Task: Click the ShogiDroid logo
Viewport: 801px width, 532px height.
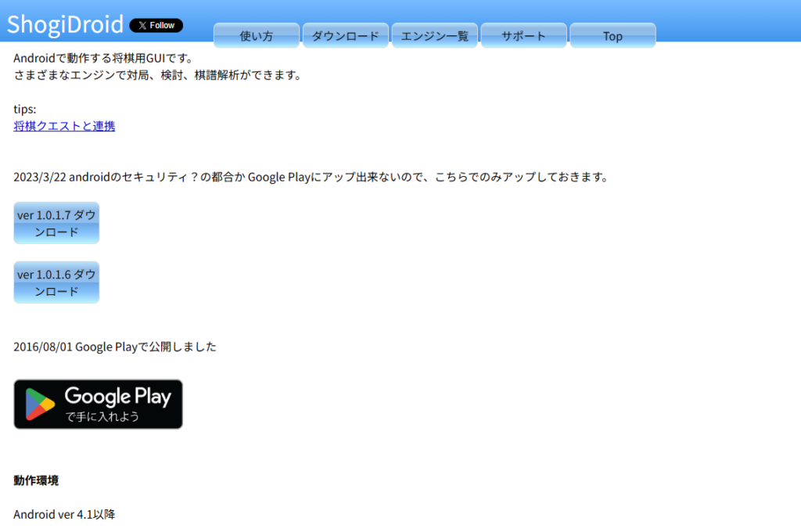Action: tap(64, 24)
